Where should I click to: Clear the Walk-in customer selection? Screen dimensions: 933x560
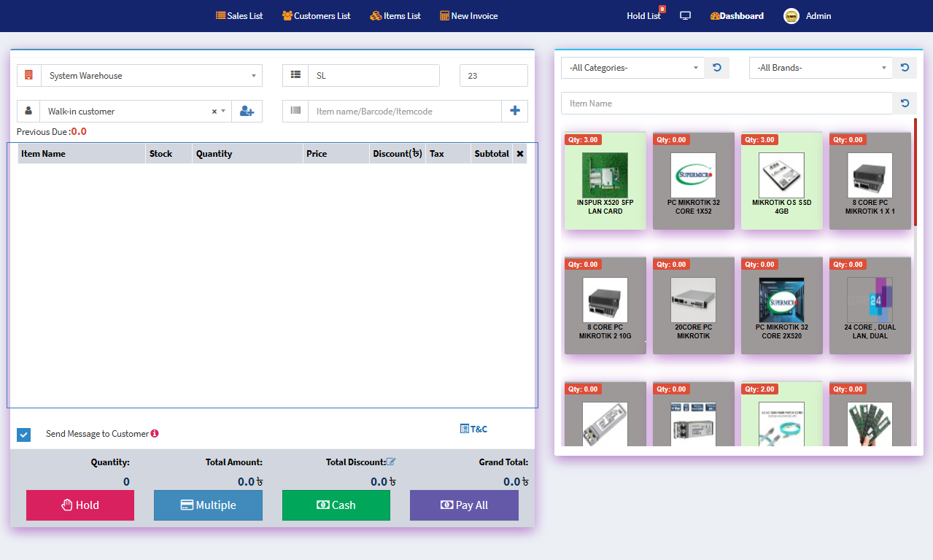tap(214, 112)
